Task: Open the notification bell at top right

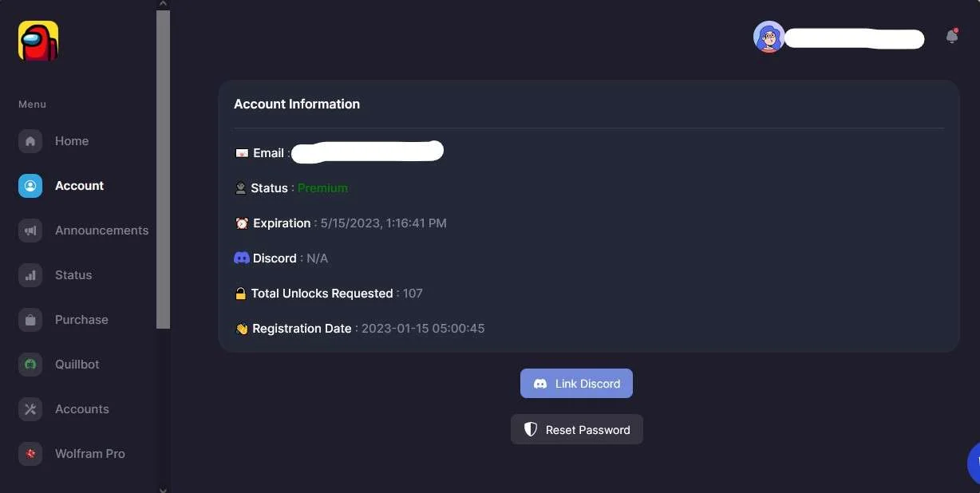Action: point(951,37)
